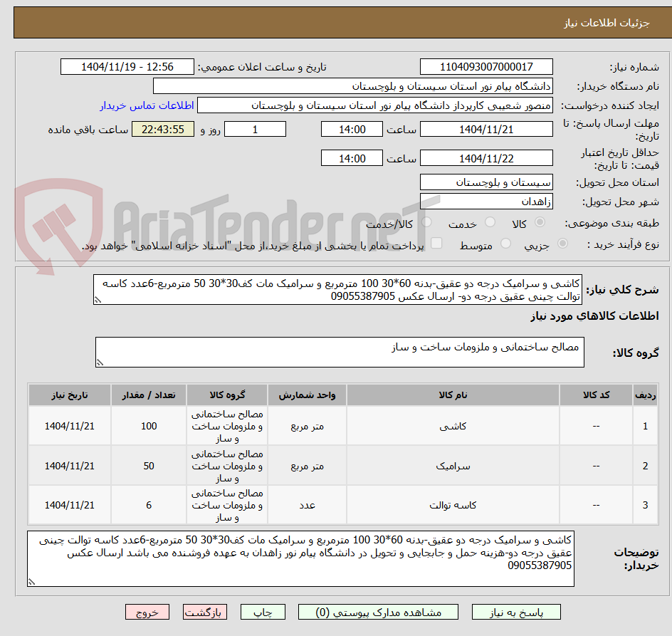Select the متوسط purchase type radio

pyautogui.click(x=505, y=244)
